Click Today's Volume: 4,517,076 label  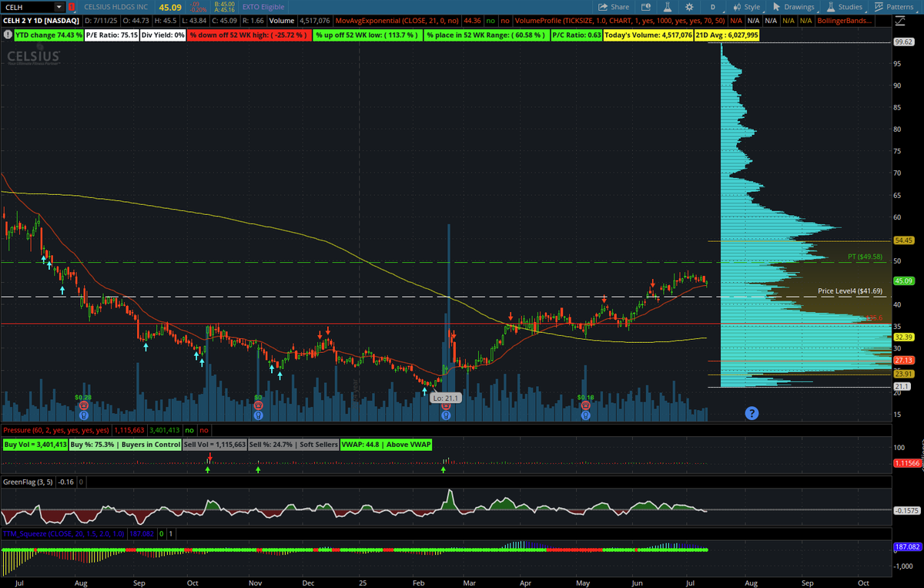[x=649, y=35]
